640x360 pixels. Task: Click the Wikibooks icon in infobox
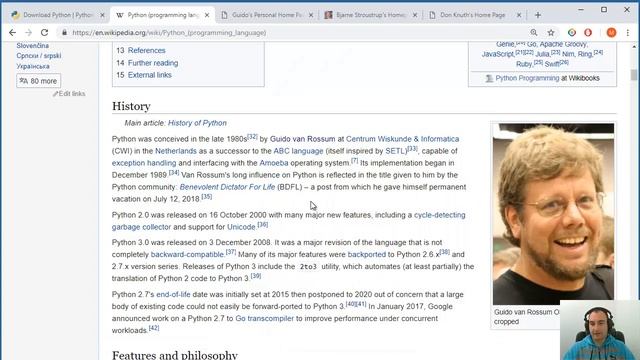point(489,78)
